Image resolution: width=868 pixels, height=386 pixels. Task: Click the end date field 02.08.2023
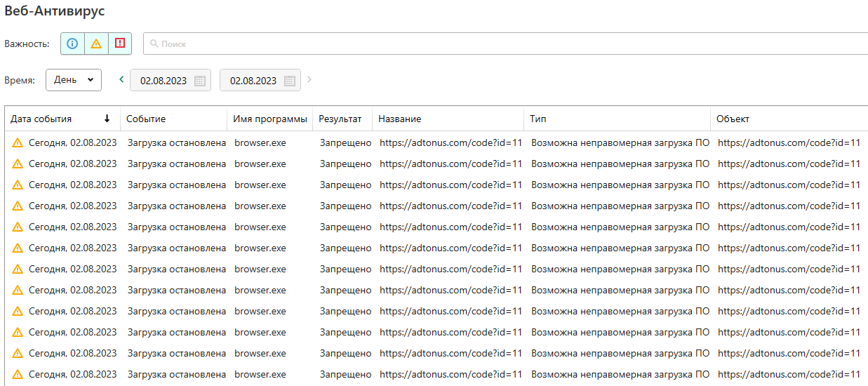(253, 81)
